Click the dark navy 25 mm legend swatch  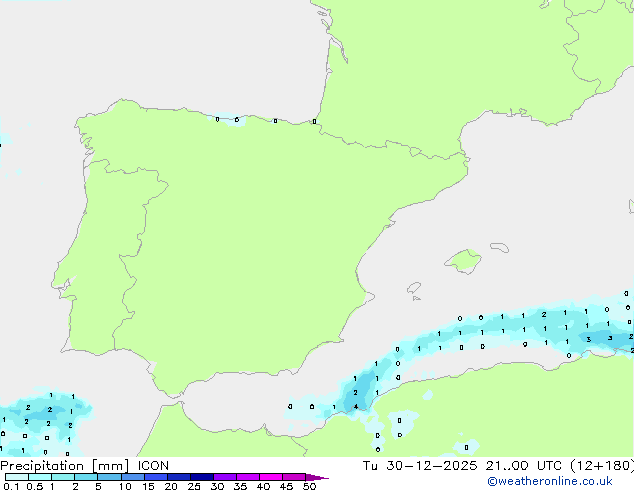201,477
